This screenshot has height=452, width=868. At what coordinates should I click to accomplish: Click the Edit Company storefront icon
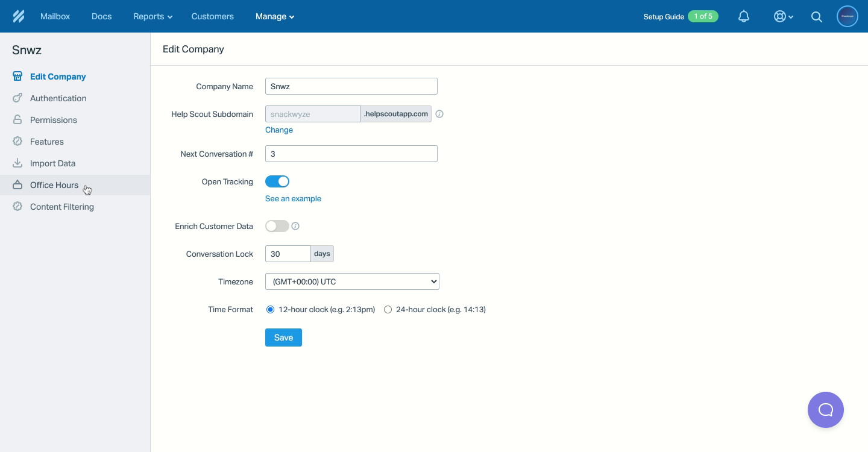coord(17,77)
